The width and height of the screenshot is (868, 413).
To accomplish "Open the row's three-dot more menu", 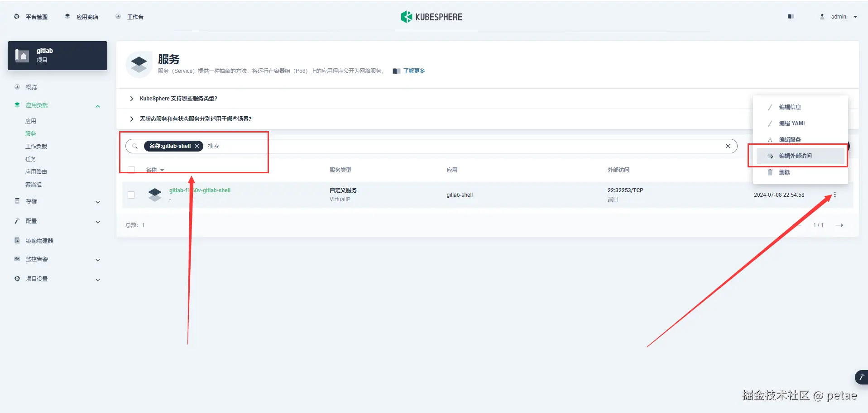I will tap(835, 195).
